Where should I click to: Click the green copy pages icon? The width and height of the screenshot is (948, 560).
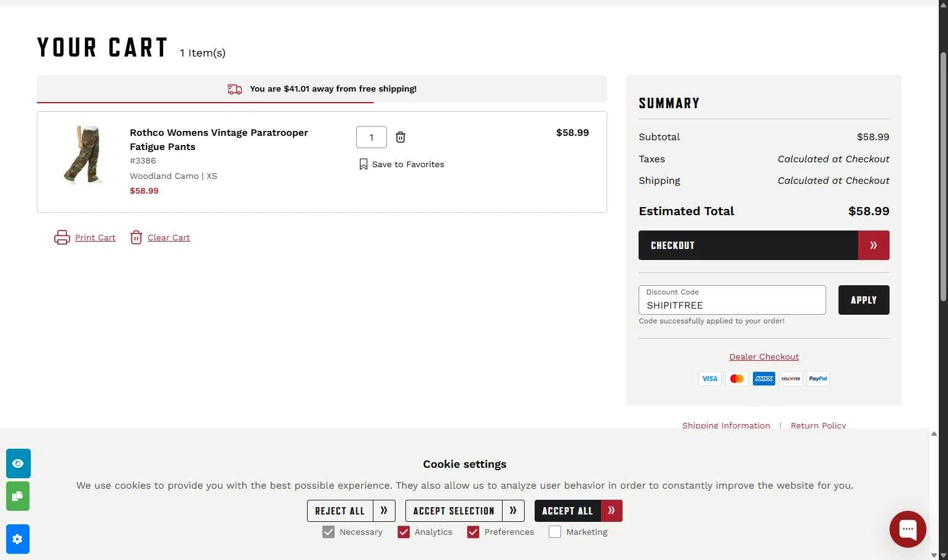pyautogui.click(x=18, y=496)
